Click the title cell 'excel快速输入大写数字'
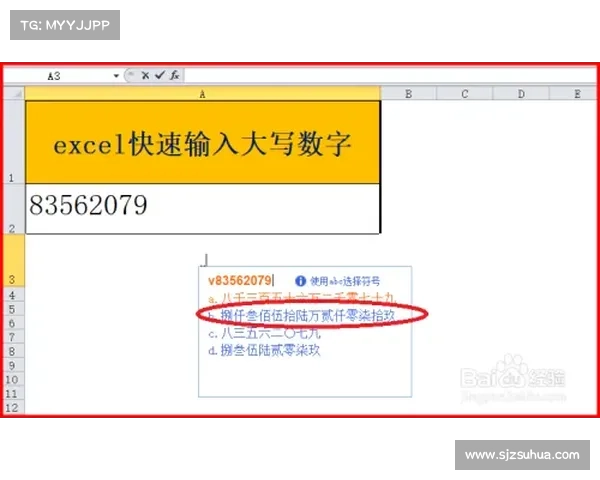 pos(202,142)
